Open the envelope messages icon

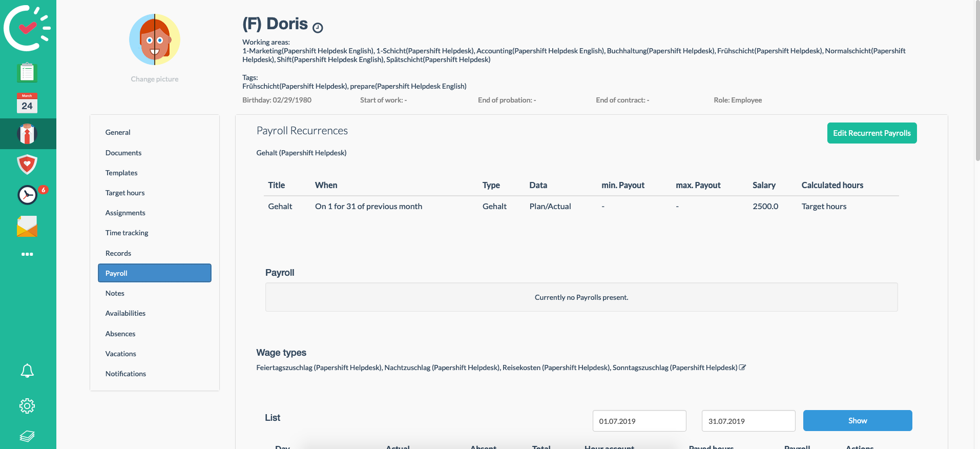27,226
